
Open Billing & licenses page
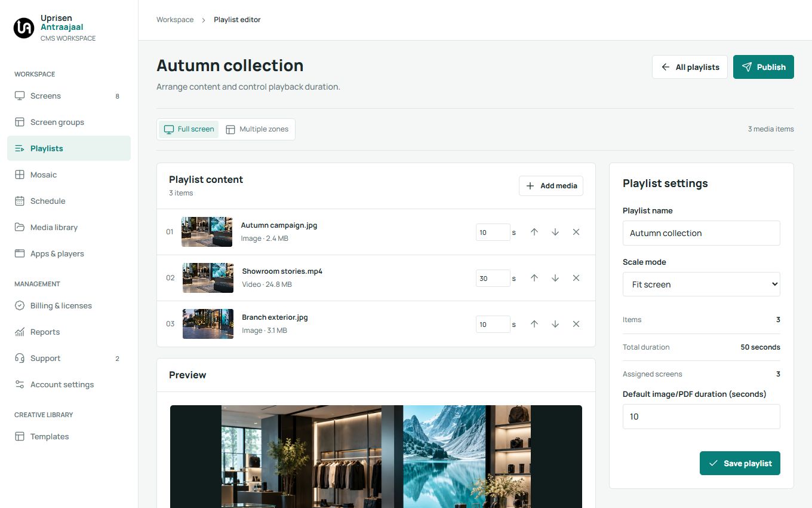coord(69,305)
